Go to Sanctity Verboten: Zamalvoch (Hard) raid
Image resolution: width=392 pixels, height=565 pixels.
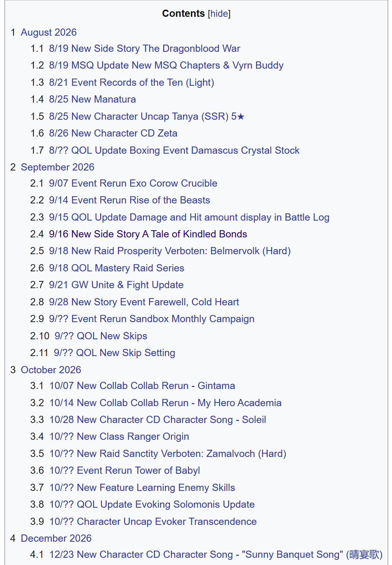(x=168, y=454)
